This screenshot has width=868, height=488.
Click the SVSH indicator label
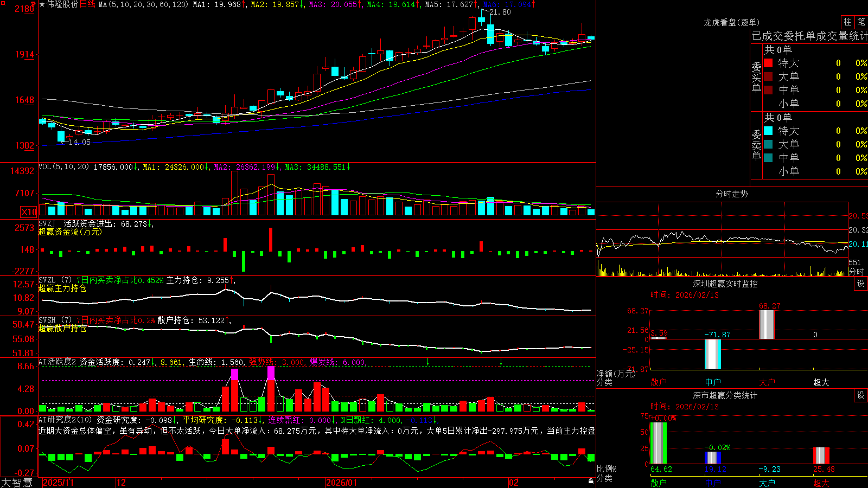(x=47, y=320)
